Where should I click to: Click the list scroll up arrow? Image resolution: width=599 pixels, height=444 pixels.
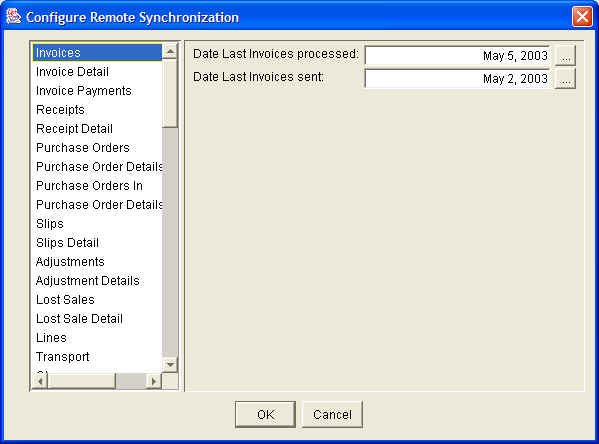coord(170,51)
